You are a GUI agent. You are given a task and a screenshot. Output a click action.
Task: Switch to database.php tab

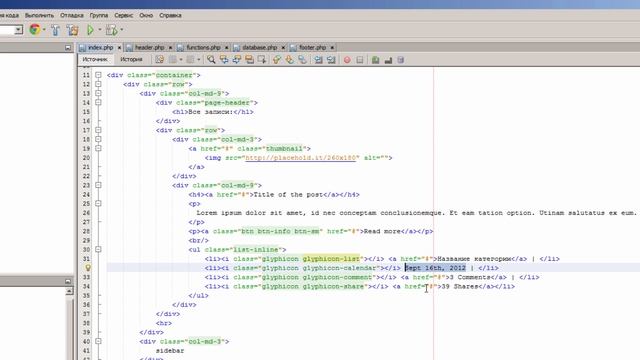click(x=260, y=48)
